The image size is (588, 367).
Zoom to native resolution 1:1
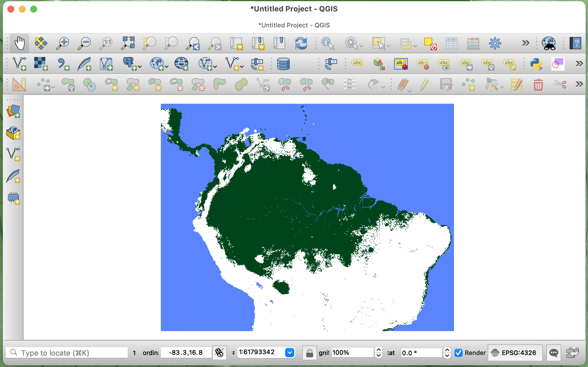(x=106, y=43)
